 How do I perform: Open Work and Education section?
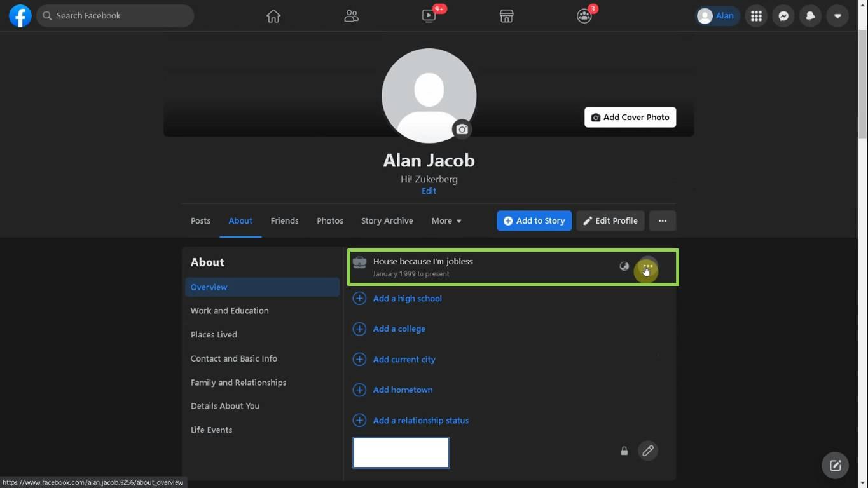pyautogui.click(x=230, y=311)
